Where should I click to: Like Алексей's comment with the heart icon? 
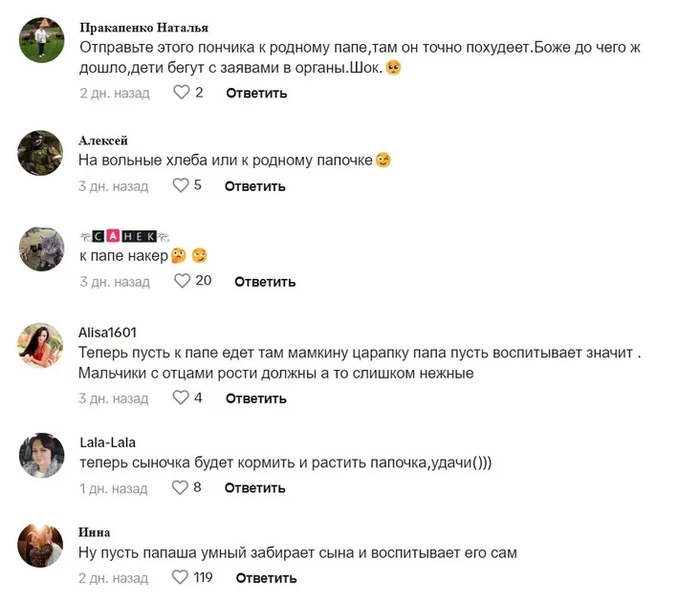pyautogui.click(x=181, y=185)
